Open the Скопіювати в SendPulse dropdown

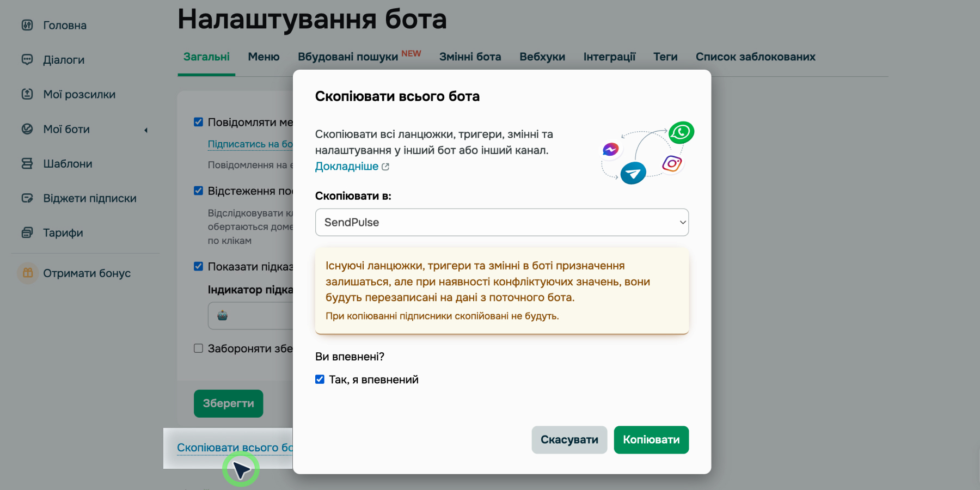tap(501, 222)
